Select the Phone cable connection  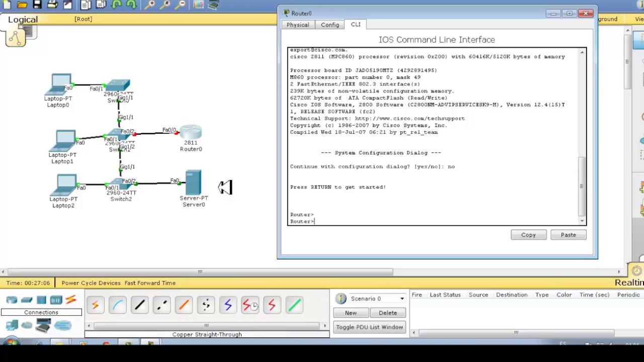pyautogui.click(x=206, y=305)
